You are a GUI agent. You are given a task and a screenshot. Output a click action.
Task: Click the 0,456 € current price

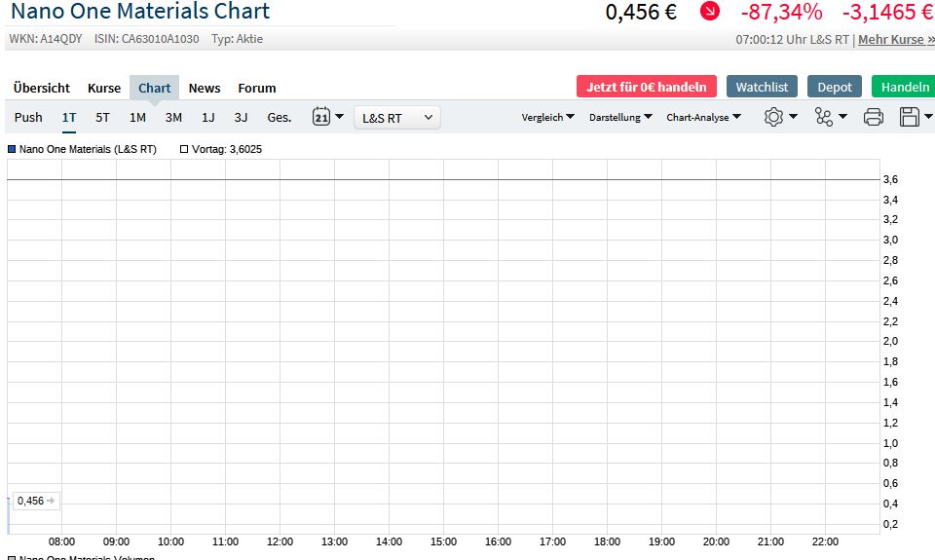tap(641, 12)
